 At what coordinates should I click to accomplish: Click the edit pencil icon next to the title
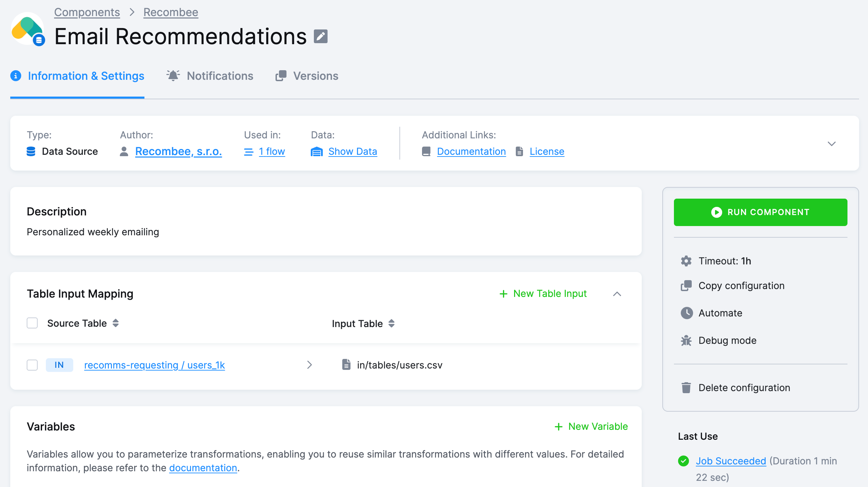tap(321, 36)
